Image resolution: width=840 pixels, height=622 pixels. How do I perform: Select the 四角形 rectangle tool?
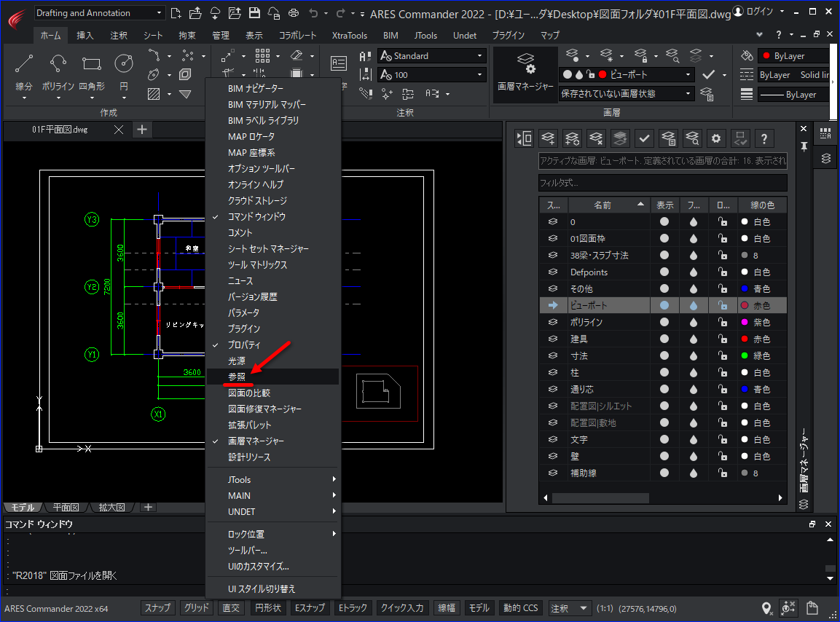92,72
